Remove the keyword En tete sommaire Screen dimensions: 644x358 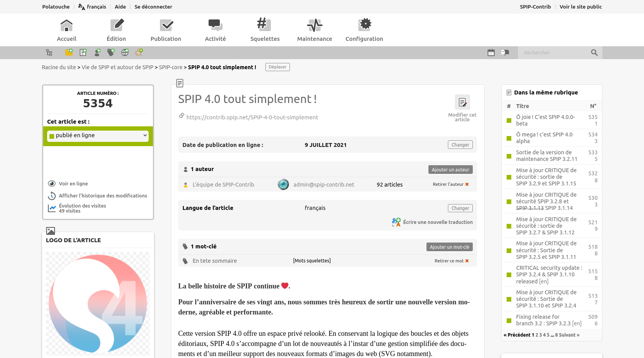[x=451, y=261]
